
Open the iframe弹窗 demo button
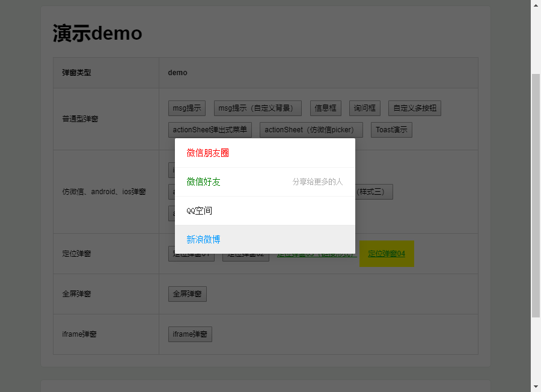point(190,334)
